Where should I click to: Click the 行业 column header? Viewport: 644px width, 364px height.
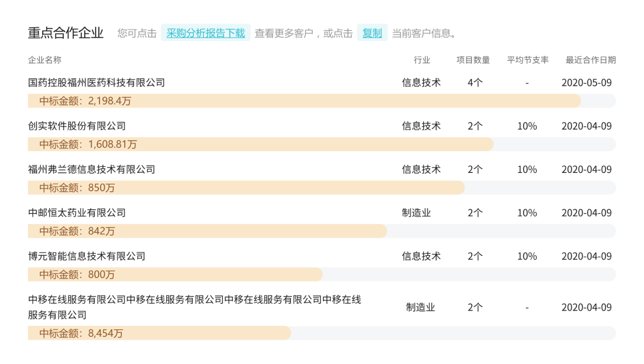422,60
